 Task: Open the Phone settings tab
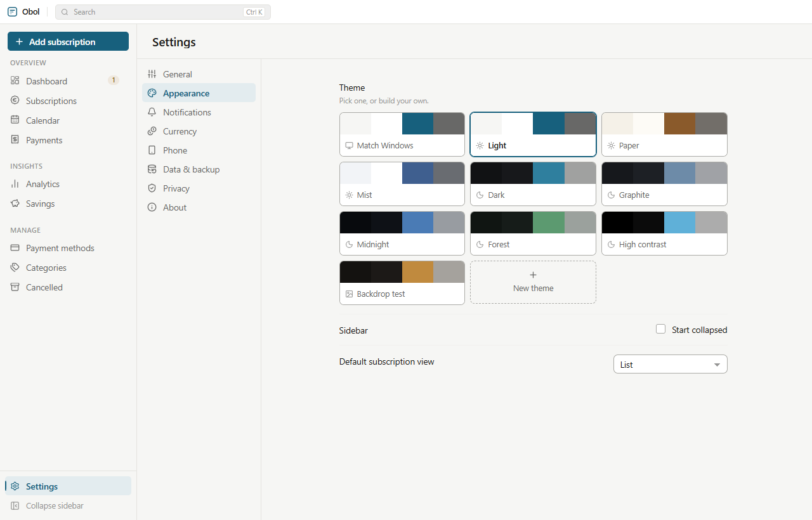[199, 150]
